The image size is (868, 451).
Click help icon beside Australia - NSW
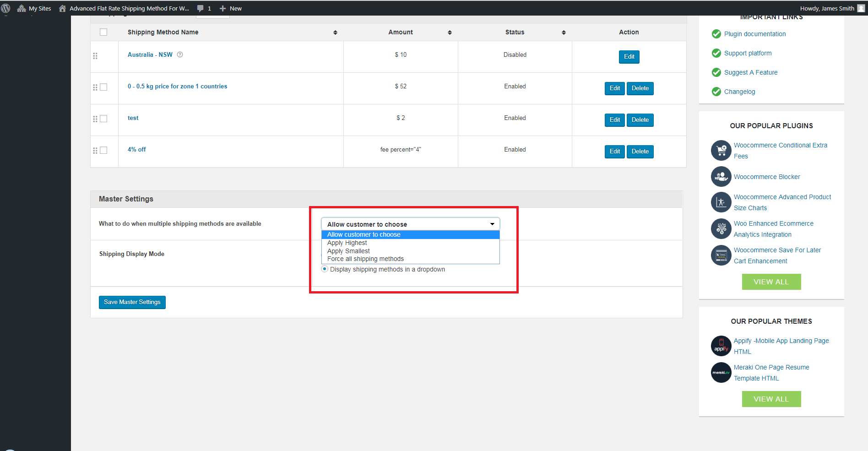click(x=180, y=54)
